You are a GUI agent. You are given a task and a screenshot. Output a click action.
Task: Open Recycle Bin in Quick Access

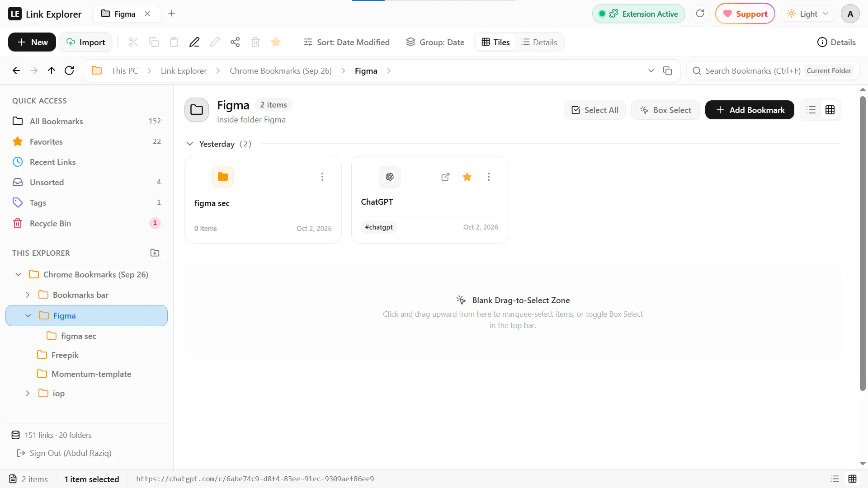86,223
